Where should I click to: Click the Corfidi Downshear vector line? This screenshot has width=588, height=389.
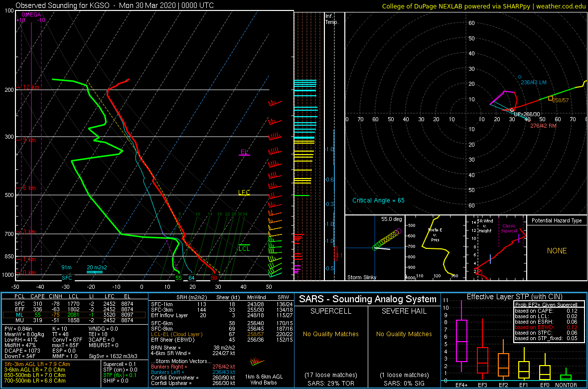(193, 378)
